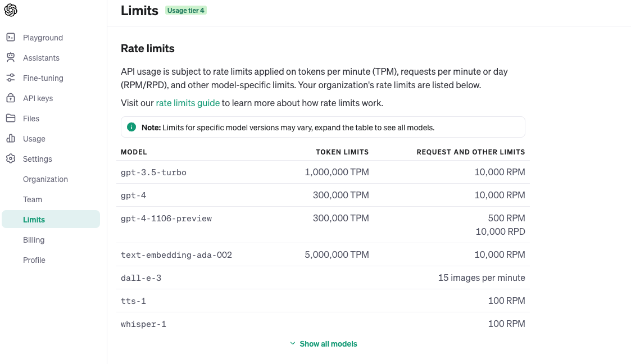Select the Fine-tuning sliders icon

(x=11, y=78)
